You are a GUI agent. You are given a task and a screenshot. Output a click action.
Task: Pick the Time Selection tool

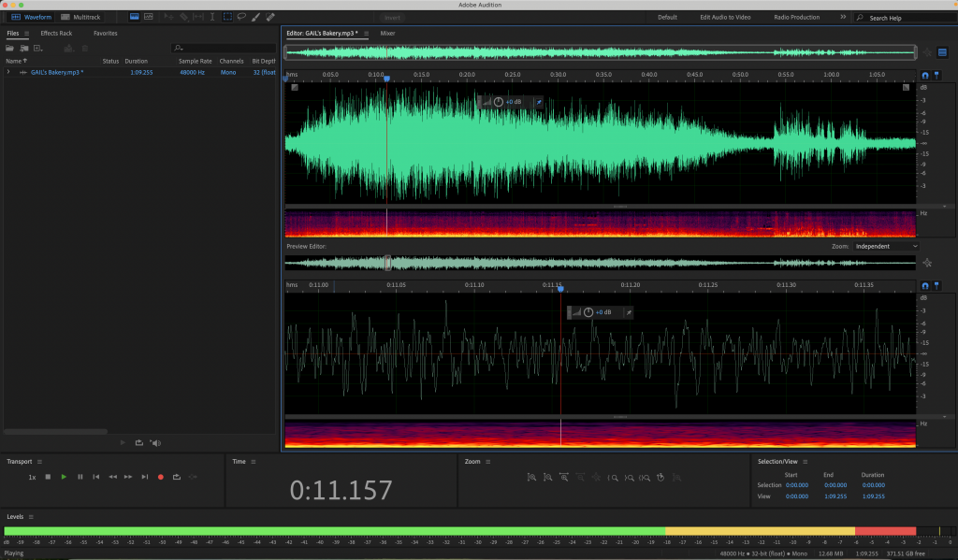click(212, 17)
